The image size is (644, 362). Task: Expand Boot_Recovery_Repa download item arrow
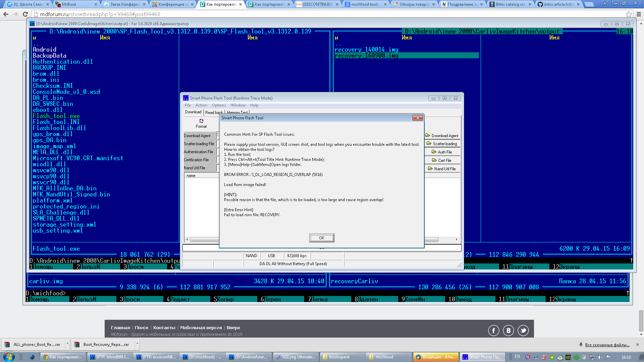coord(137,344)
